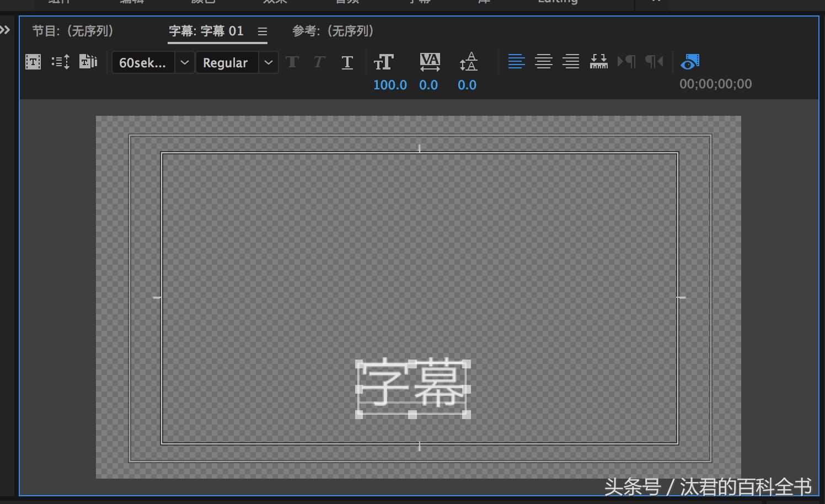Screen dimensions: 825x504
Task: Select left text alignment
Action: 516,62
